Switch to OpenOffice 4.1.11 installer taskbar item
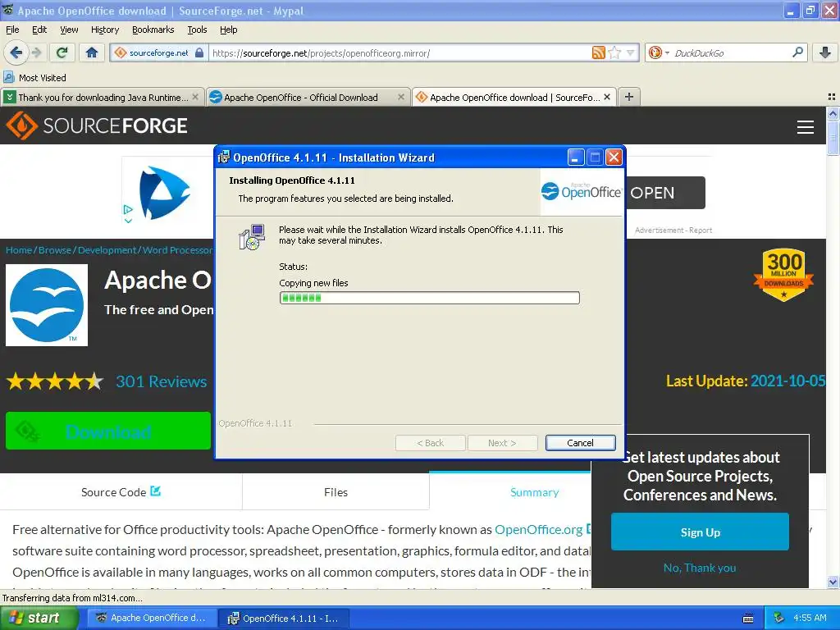 285,619
